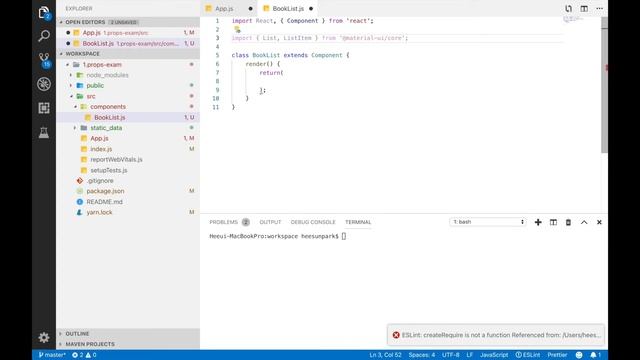Click ESLint status bar item
Image resolution: width=640 pixels, height=360 pixels.
pos(527,355)
